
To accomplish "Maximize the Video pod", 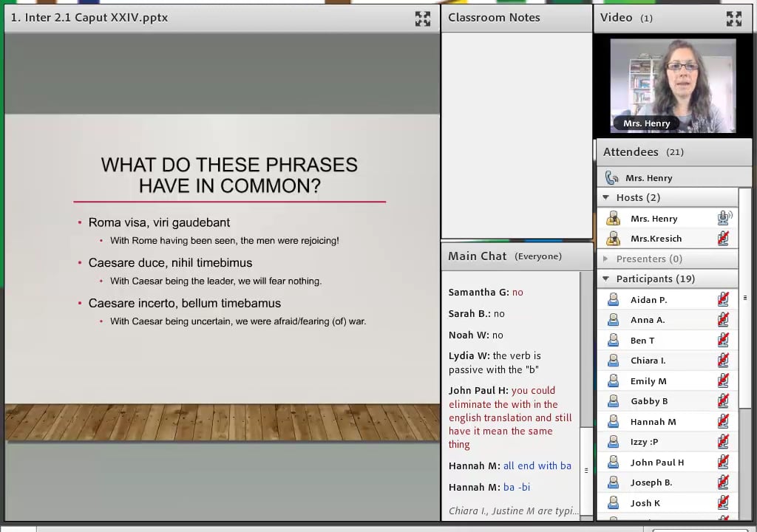I will [734, 18].
